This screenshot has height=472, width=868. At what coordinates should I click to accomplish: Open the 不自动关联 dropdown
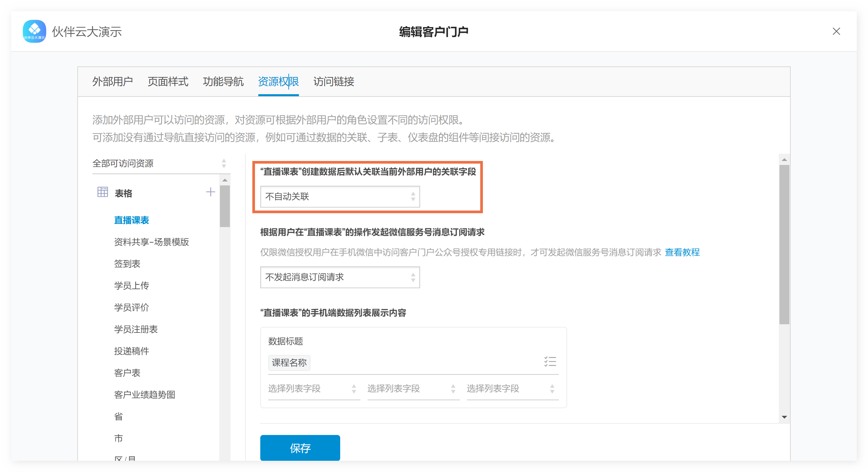340,197
